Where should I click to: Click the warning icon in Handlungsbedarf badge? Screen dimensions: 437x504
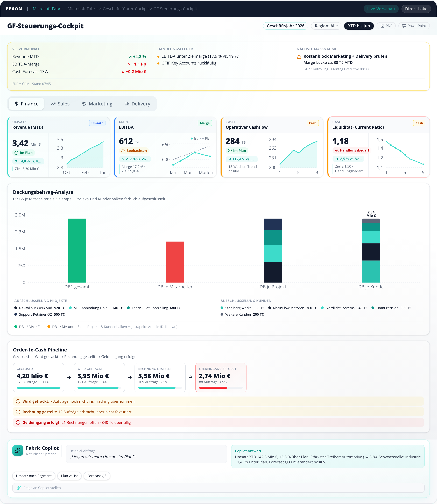pos(336,150)
